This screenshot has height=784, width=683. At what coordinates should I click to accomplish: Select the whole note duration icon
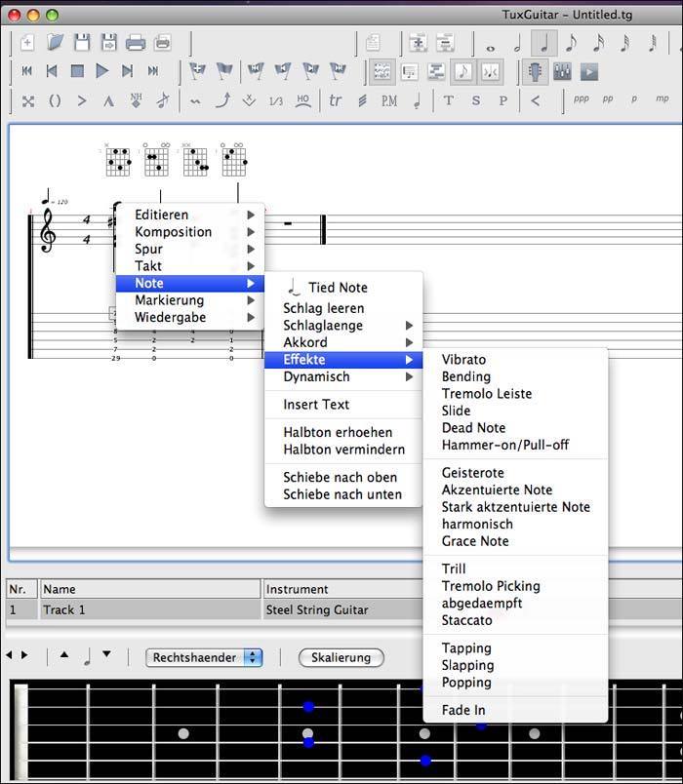pos(490,43)
